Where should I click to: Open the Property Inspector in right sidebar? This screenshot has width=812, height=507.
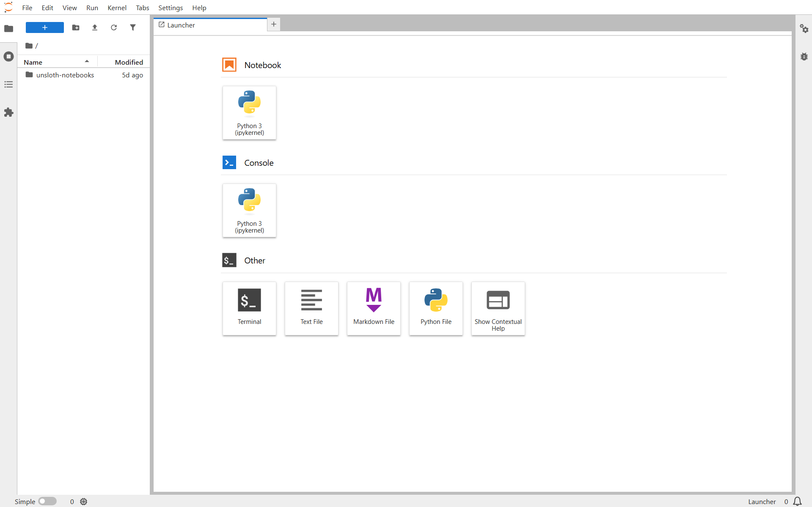[x=804, y=29]
